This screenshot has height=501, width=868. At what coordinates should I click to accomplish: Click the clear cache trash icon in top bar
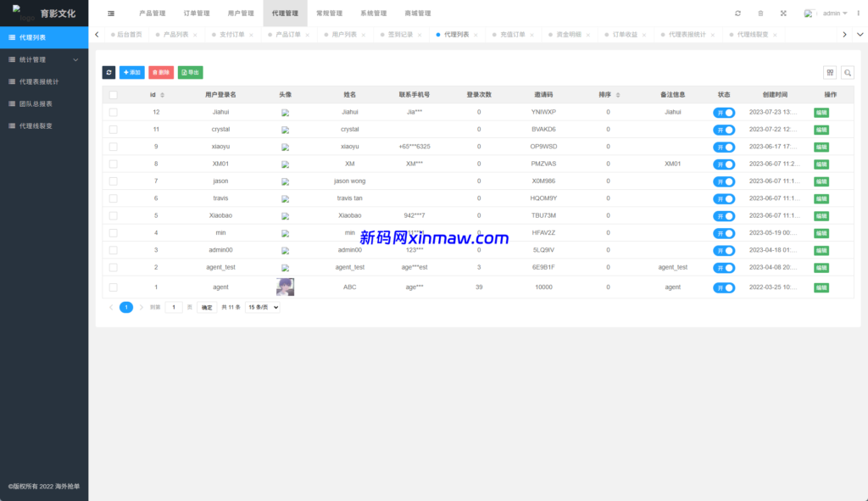[760, 13]
